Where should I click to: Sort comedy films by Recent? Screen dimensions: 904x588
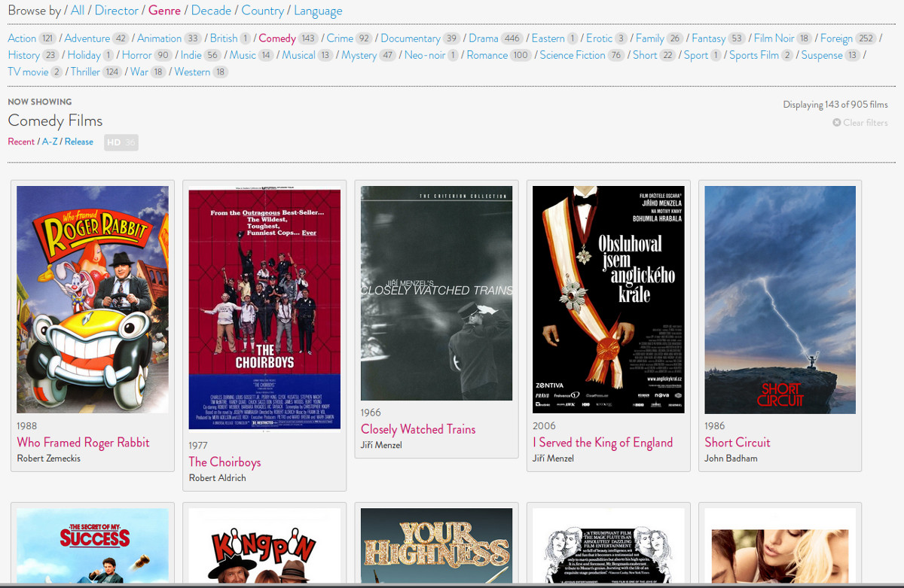tap(21, 142)
